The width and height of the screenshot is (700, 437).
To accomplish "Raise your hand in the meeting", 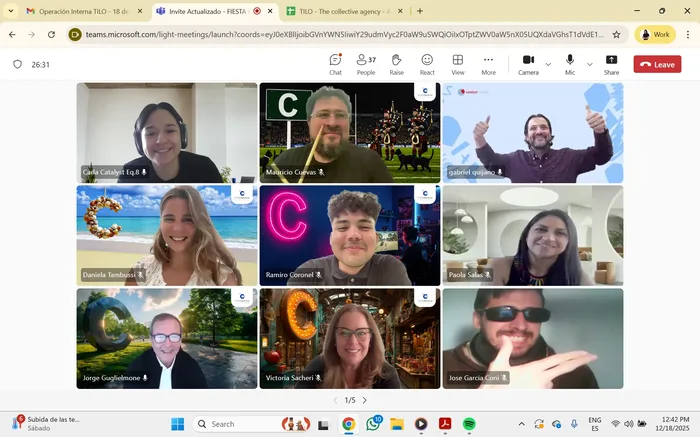I will click(396, 64).
